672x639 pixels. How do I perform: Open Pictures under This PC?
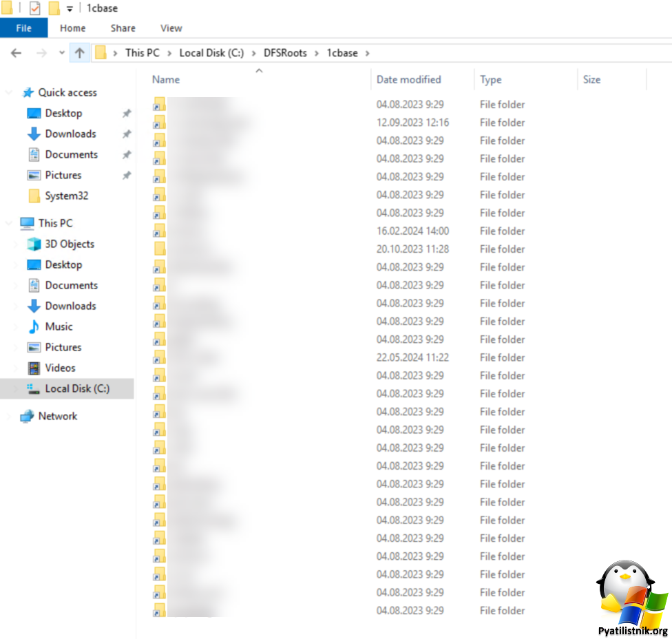(63, 347)
